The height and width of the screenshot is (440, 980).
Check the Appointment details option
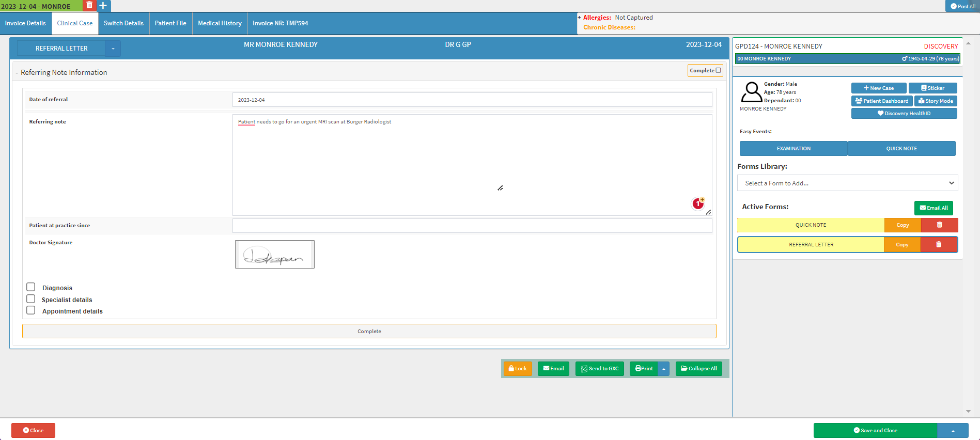coord(31,310)
